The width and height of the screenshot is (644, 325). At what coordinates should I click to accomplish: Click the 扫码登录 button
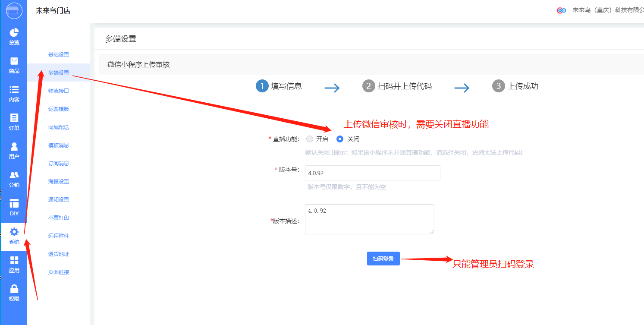[383, 259]
